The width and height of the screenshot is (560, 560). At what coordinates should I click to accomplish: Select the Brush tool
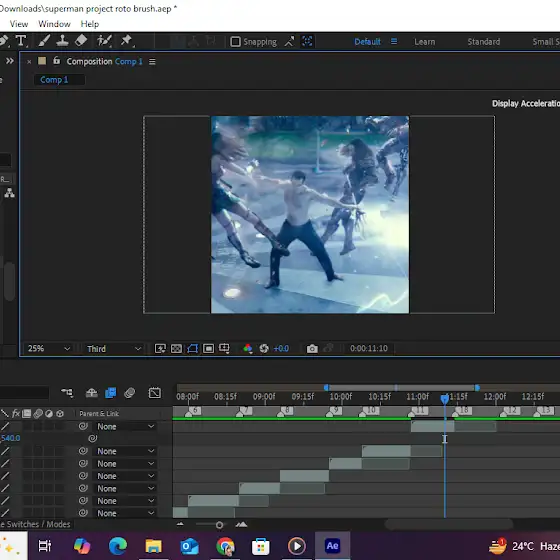(44, 41)
